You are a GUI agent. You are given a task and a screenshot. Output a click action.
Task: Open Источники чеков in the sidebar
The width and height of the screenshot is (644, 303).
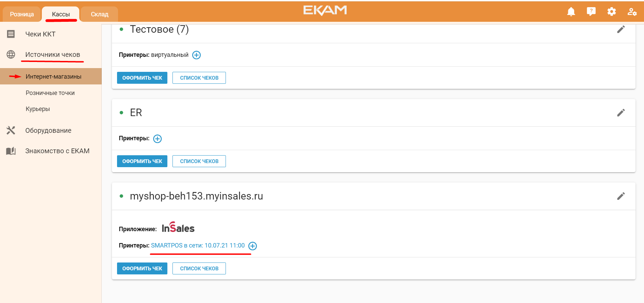(53, 54)
